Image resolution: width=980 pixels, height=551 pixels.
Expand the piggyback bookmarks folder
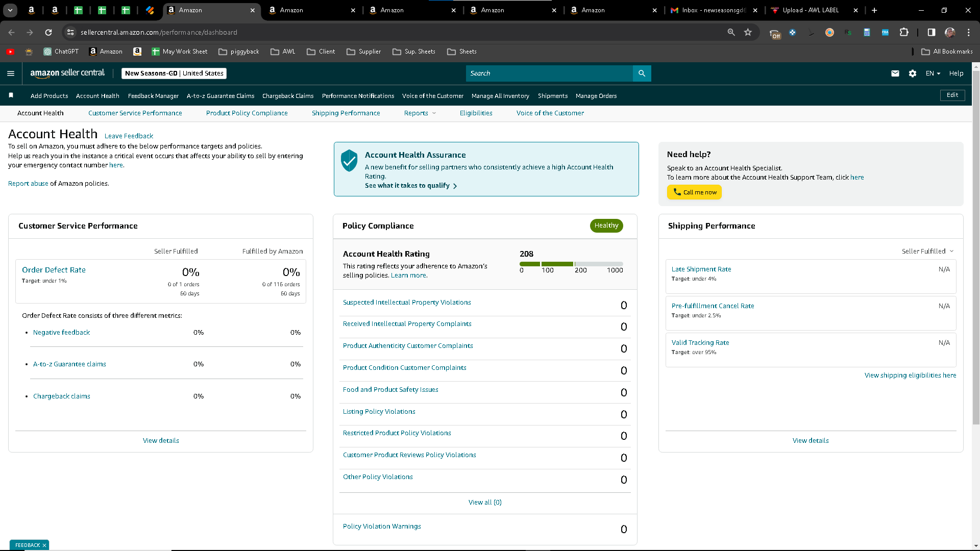239,52
